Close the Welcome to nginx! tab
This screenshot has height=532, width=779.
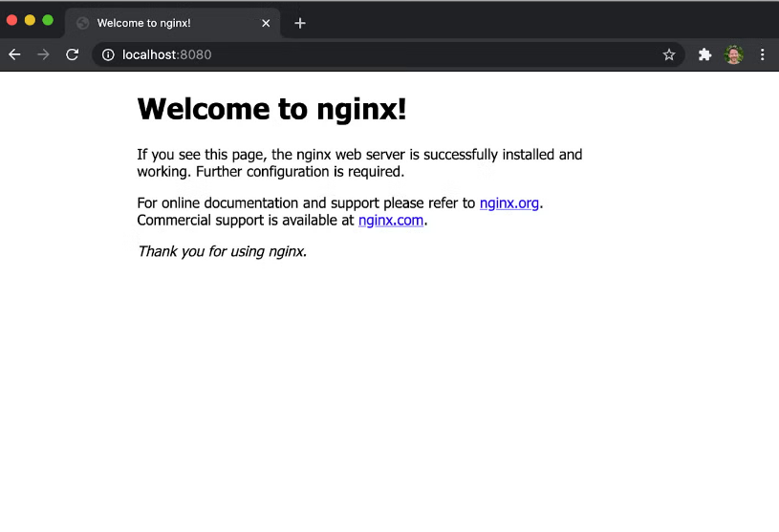tap(266, 23)
